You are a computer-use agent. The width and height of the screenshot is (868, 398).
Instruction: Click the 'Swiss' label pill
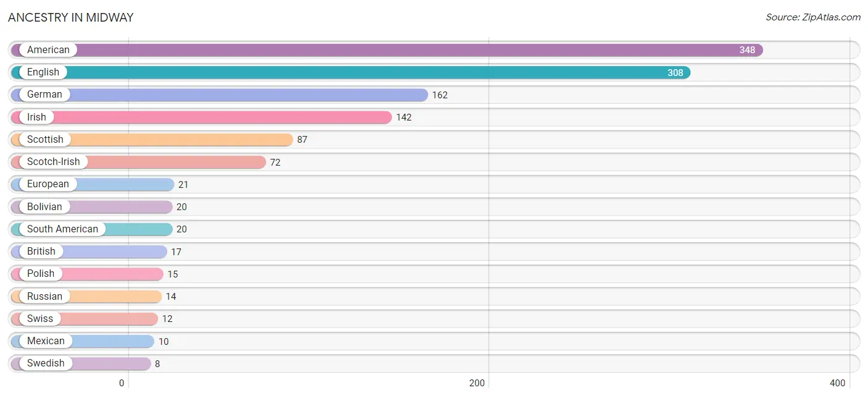point(40,318)
